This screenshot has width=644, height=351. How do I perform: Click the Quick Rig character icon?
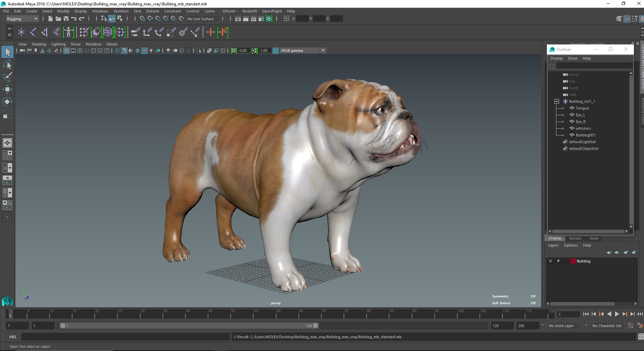[68, 32]
